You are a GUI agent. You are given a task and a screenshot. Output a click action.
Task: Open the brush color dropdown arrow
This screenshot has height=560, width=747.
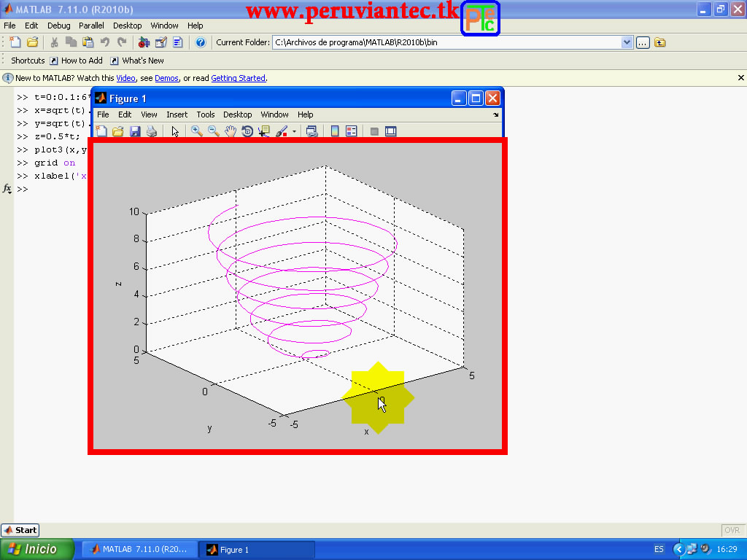click(x=294, y=131)
